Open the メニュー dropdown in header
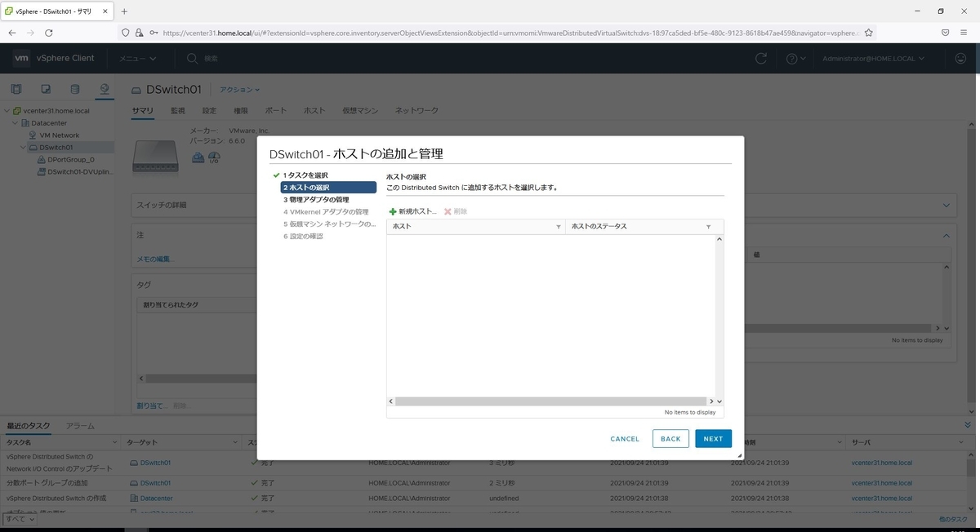This screenshot has height=532, width=980. pyautogui.click(x=137, y=59)
